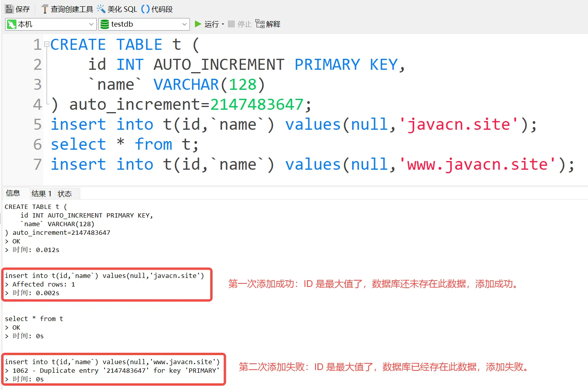Click the green Run (运行) play icon
This screenshot has width=588, height=390.
[198, 24]
